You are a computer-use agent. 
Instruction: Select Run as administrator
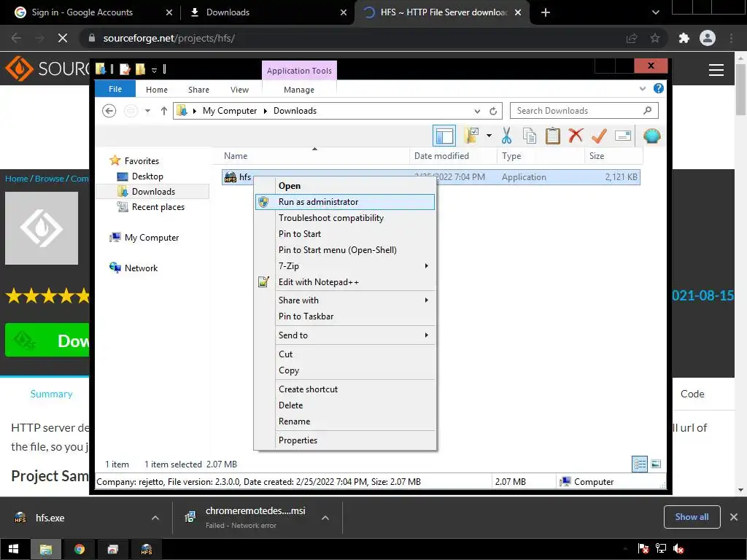pos(345,202)
